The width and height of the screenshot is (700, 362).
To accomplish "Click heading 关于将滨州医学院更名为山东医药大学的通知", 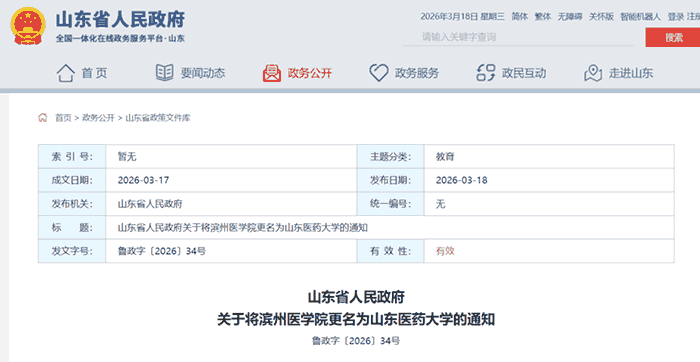I will click(x=356, y=320).
